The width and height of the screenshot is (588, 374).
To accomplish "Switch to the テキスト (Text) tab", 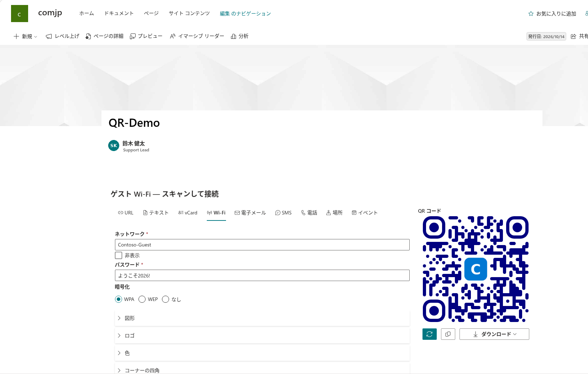I will (x=156, y=213).
